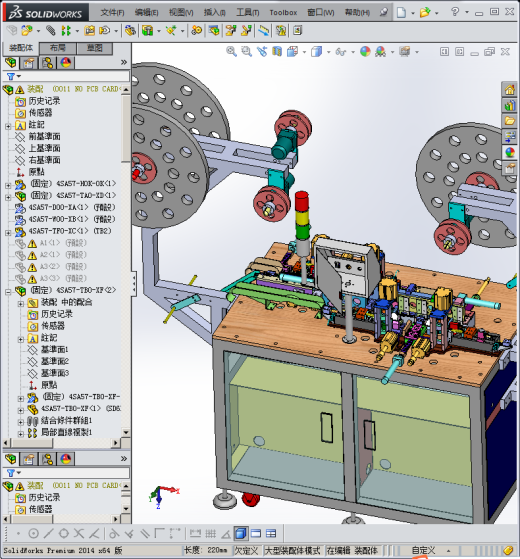Expand the 4SA57-TPO-XC<1> tree node
The height and width of the screenshot is (559, 520).
(8, 233)
